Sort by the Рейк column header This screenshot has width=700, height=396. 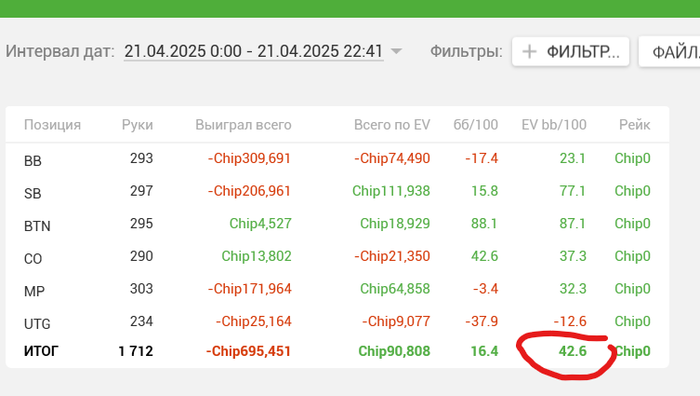pos(634,125)
